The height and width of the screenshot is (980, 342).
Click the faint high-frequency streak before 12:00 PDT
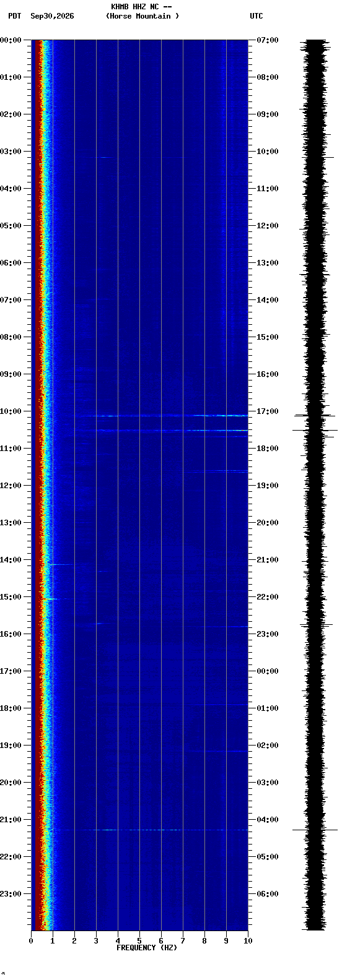pyautogui.click(x=214, y=471)
